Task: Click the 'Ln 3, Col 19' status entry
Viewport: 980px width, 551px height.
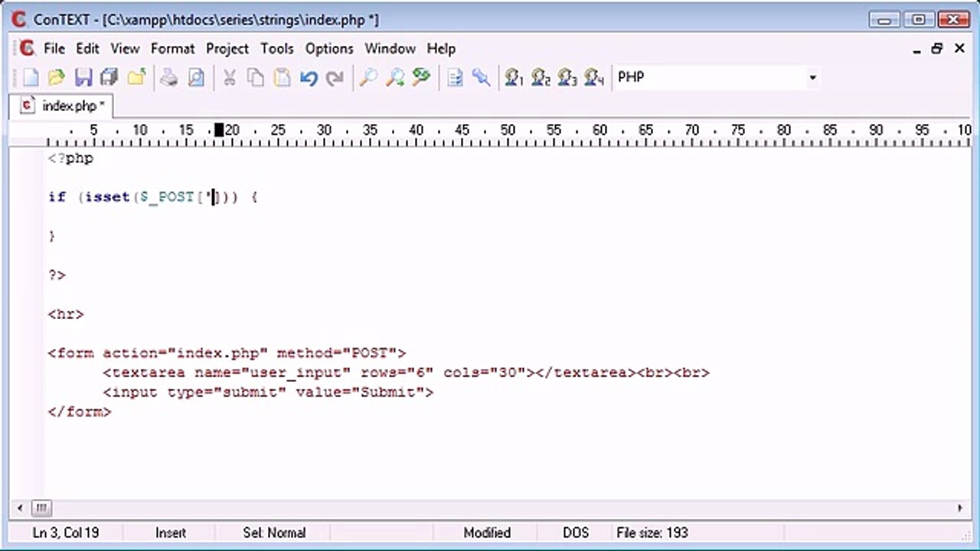Action: [x=66, y=533]
